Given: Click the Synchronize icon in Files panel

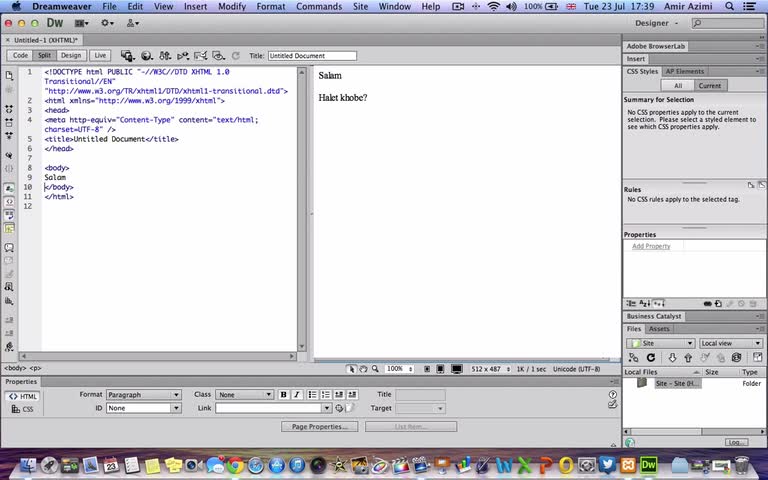Looking at the screenshot, I should click(x=736, y=358).
